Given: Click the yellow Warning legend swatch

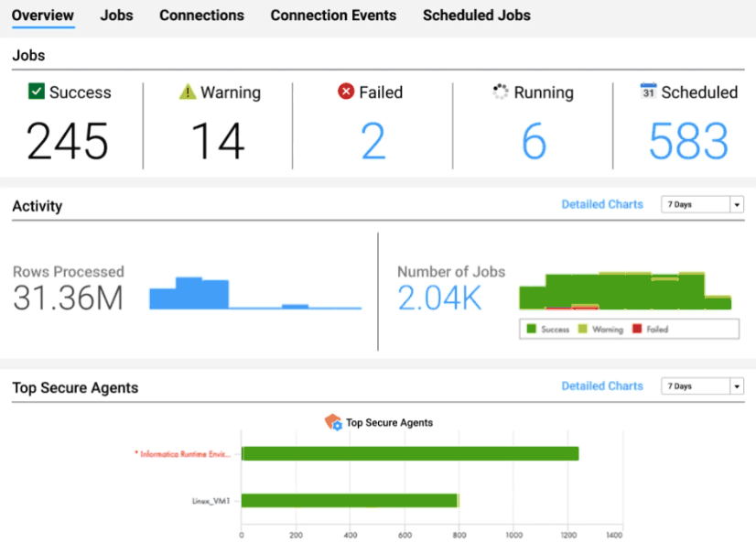Looking at the screenshot, I should [582, 329].
